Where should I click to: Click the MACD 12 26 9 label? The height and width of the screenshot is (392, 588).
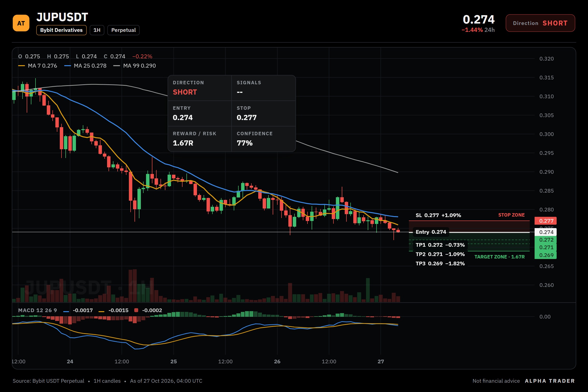[37, 310]
